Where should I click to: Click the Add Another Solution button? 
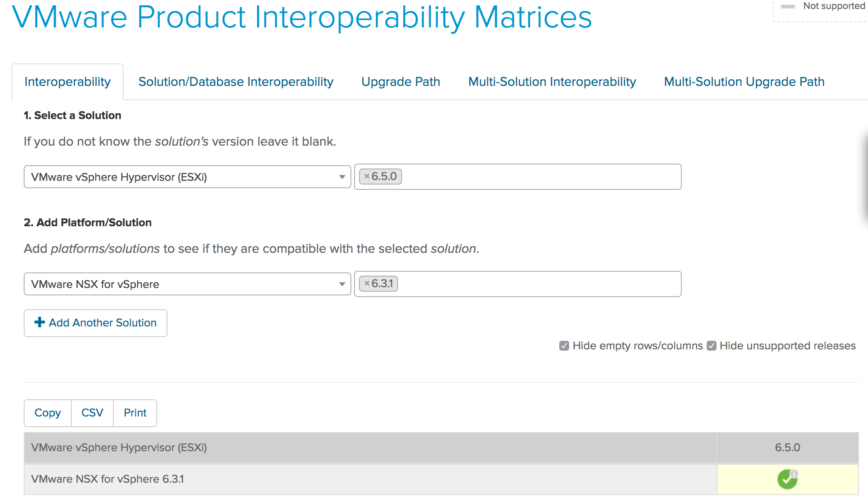(x=95, y=323)
